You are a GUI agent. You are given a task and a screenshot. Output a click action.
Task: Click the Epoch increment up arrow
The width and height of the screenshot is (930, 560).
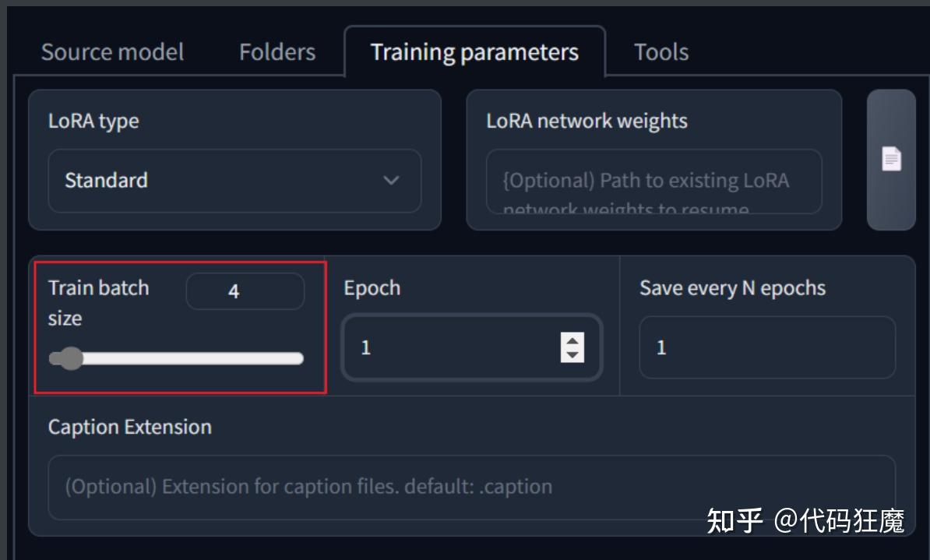click(572, 340)
